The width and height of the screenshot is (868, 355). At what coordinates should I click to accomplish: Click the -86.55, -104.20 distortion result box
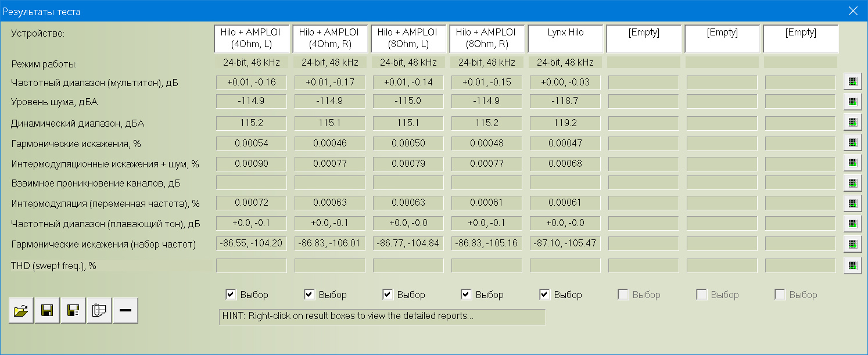252,243
